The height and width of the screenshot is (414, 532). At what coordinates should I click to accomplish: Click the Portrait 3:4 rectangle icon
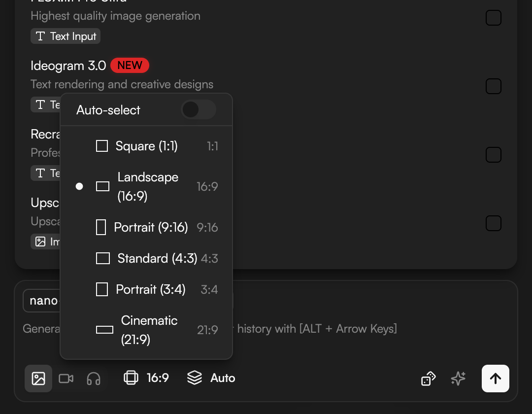click(102, 289)
